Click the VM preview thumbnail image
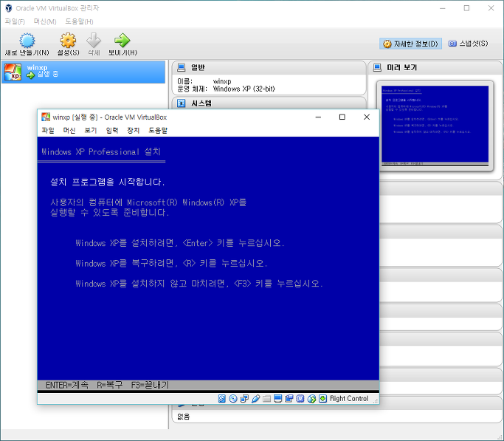 tap(435, 126)
